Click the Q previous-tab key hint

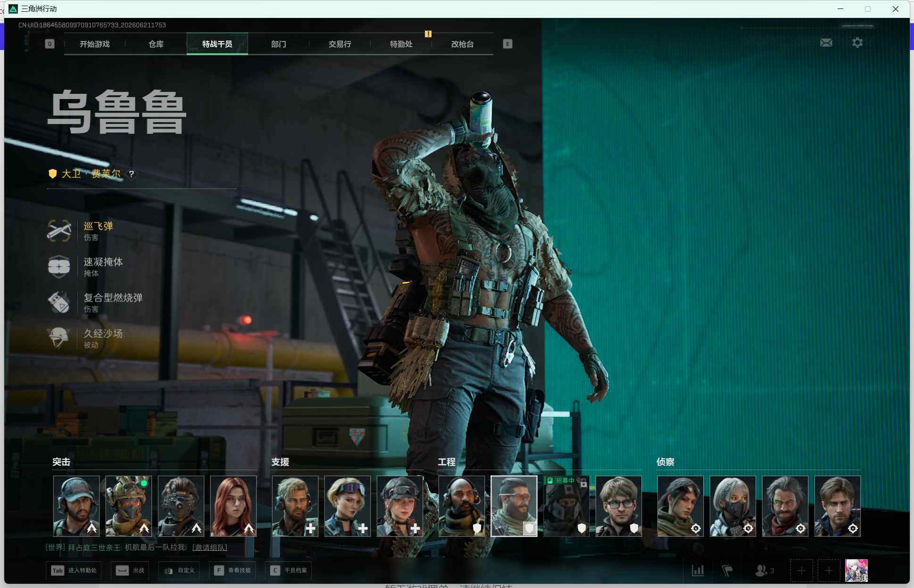[50, 44]
